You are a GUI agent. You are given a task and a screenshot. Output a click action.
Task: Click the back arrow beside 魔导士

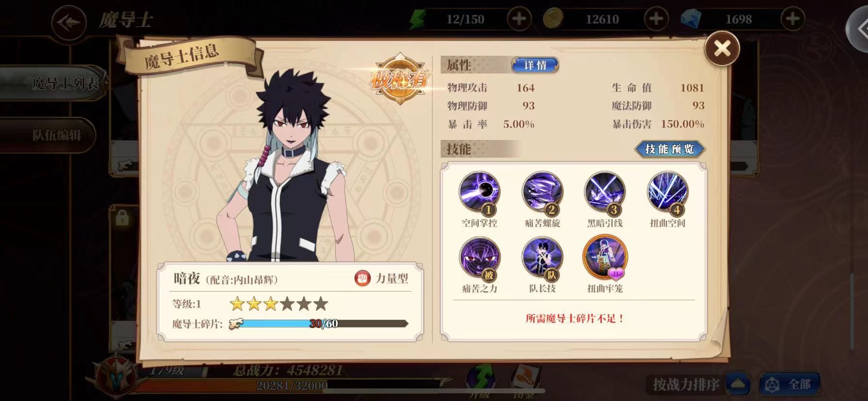click(x=69, y=22)
